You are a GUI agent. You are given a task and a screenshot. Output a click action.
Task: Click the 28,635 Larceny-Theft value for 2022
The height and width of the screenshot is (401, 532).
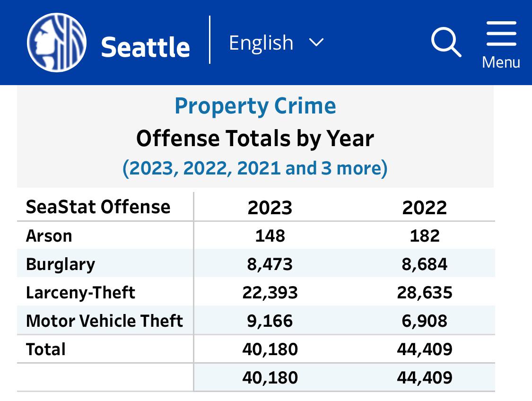tap(425, 292)
